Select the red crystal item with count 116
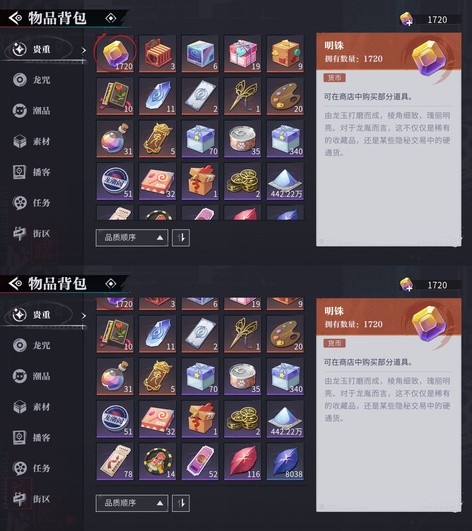Viewport: 472px width, 531px height. click(242, 462)
